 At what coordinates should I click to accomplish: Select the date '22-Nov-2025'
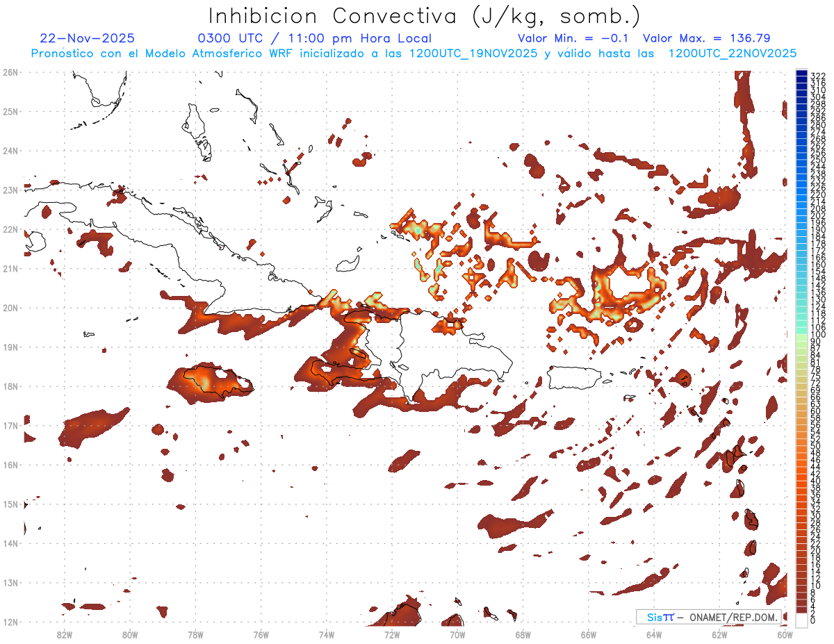[88, 38]
